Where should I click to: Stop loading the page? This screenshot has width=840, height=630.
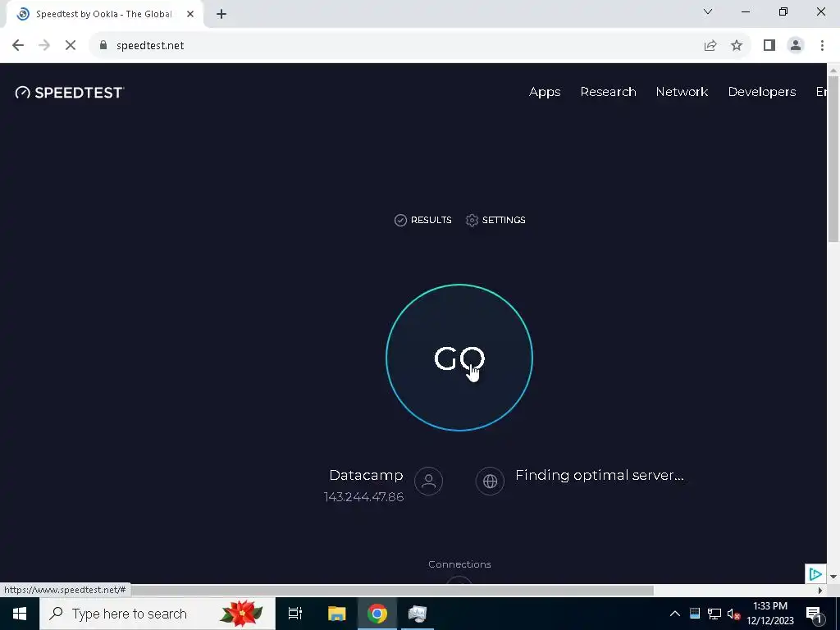pyautogui.click(x=71, y=46)
